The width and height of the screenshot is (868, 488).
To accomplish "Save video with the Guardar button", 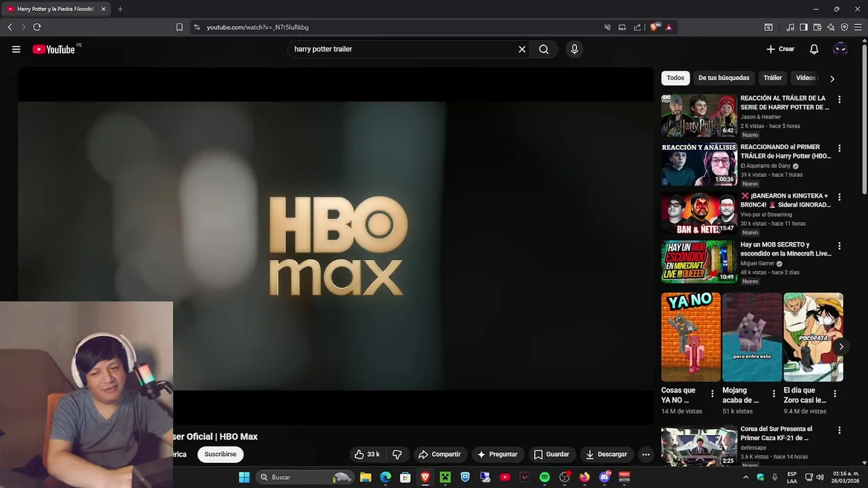I will pos(551,454).
